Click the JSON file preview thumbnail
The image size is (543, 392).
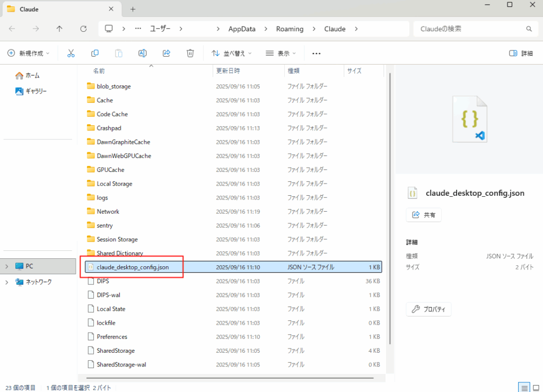point(470,119)
